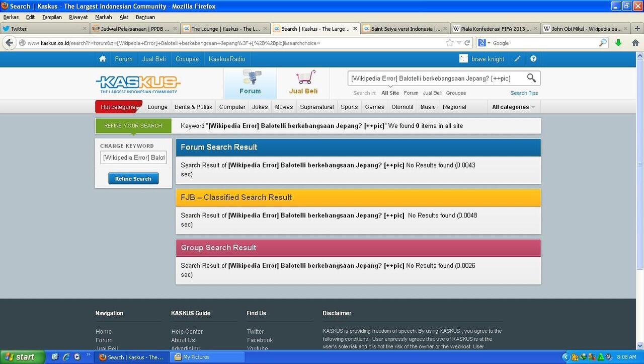
Task: Click the magnifier in the Google search box
Action: coord(603,43)
